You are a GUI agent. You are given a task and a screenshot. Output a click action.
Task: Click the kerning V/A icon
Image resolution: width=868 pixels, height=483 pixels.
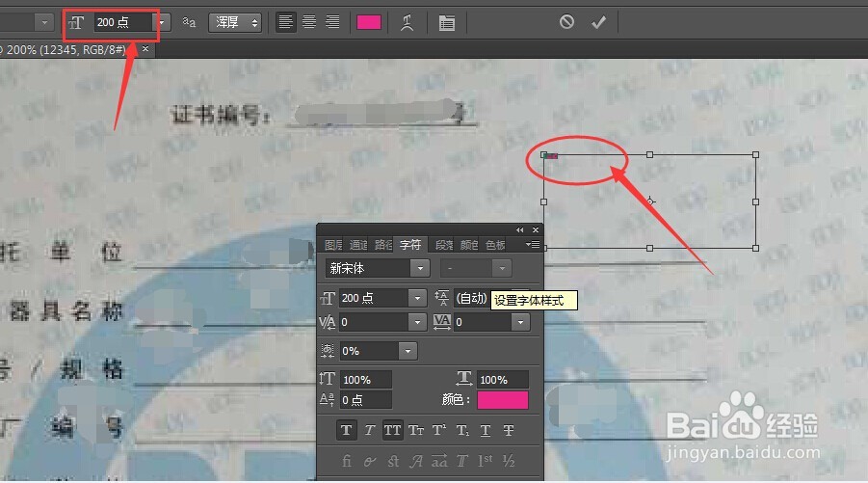point(328,322)
